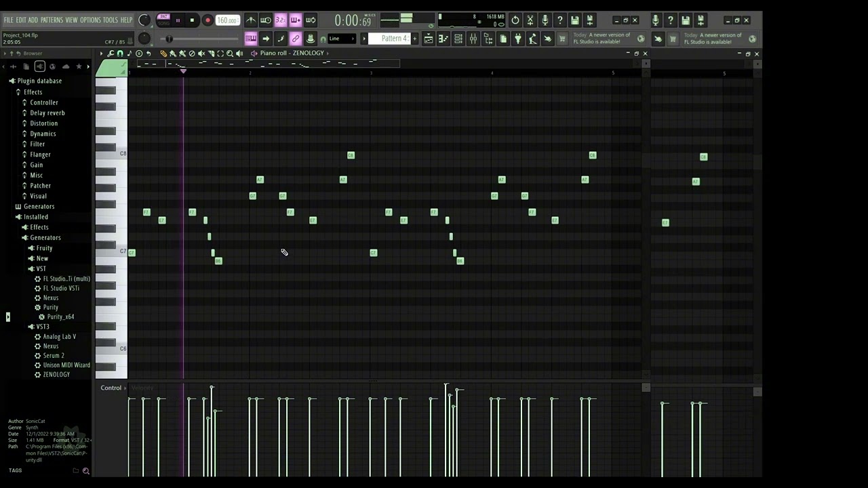Select the draw pencil tool
Screen dimensions: 868x488
coord(163,54)
